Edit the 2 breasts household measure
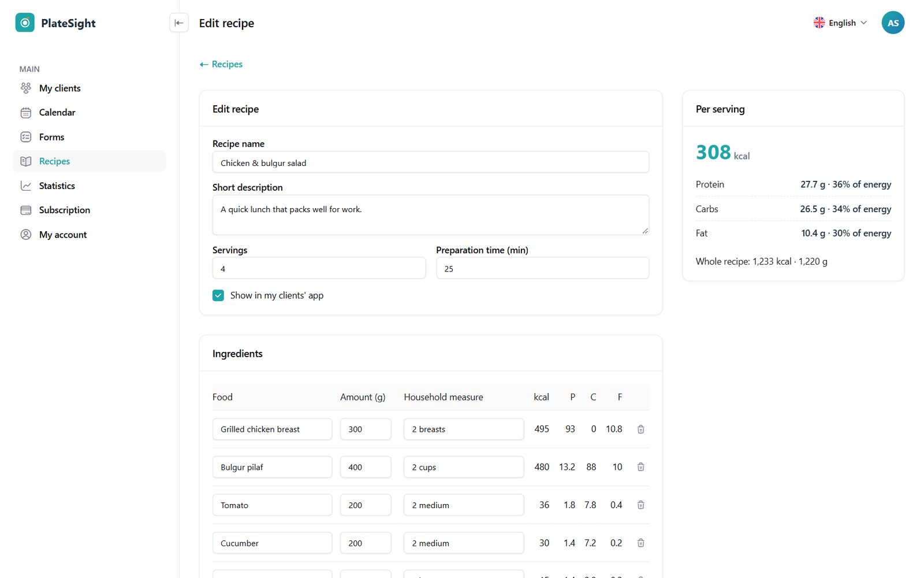 [464, 429]
